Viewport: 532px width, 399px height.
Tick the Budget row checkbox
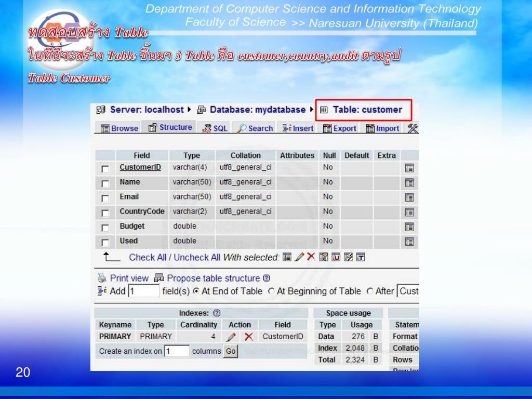point(105,228)
